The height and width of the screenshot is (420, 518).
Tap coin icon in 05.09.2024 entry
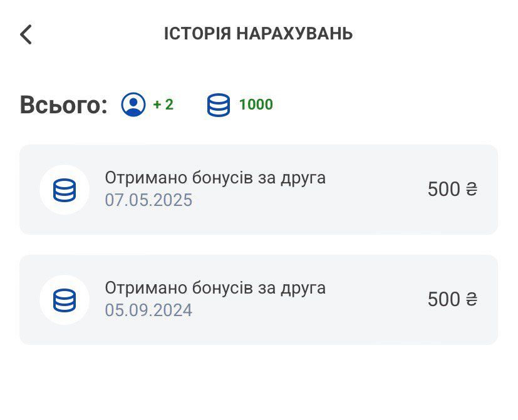(65, 300)
